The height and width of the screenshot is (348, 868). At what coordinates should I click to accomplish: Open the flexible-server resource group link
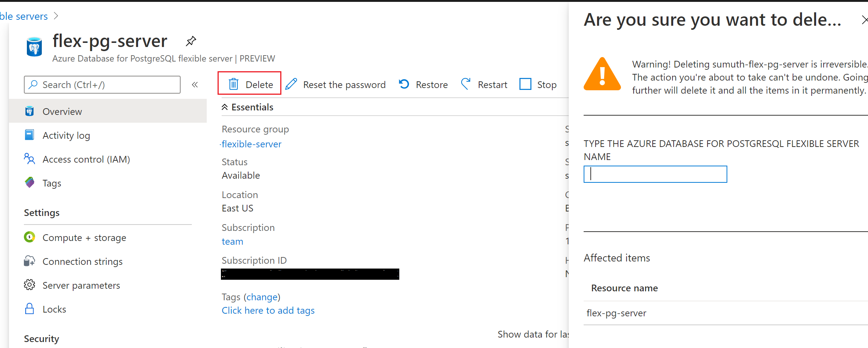tap(252, 144)
